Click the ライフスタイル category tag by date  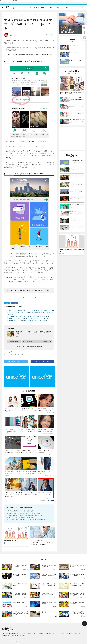coord(50,35)
